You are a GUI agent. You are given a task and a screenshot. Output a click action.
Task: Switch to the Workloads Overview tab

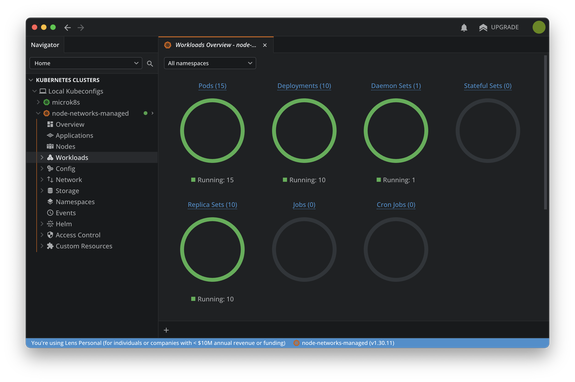[216, 45]
